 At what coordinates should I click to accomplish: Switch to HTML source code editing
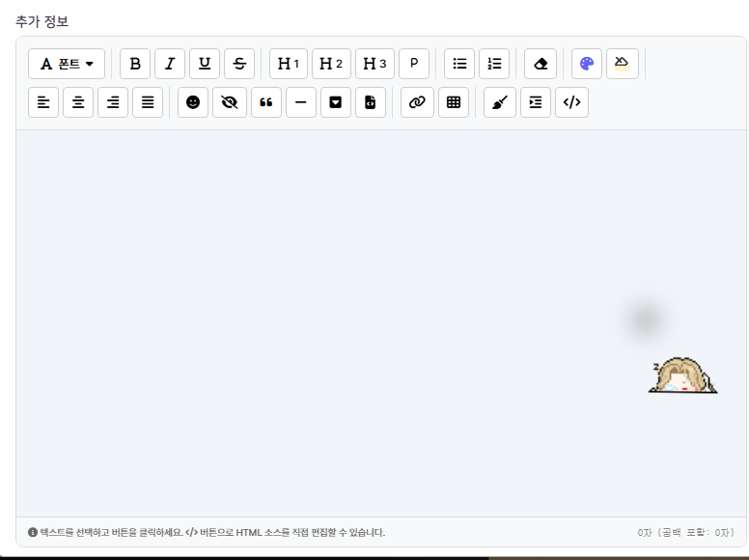pos(571,102)
